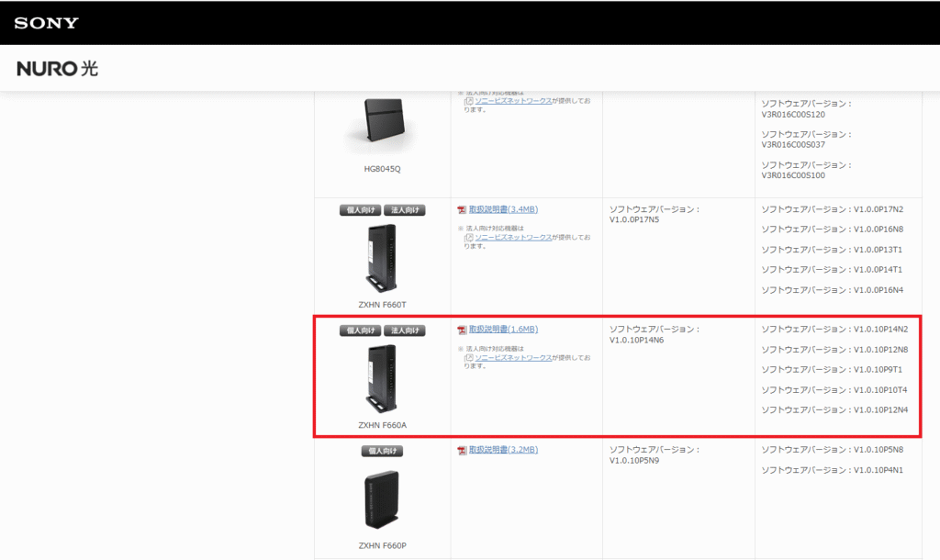Click 個人向け badge above ZXHN F660A
Screen dimensions: 940x560
pyautogui.click(x=360, y=330)
